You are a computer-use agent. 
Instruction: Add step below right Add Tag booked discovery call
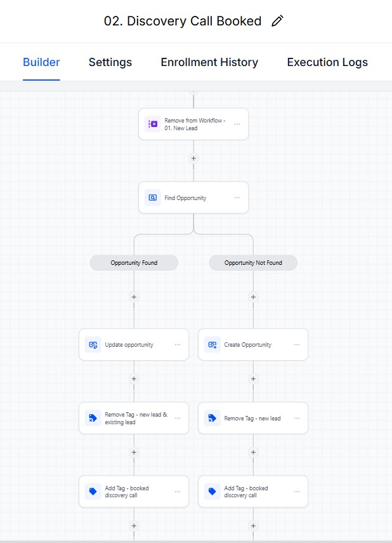tap(253, 526)
